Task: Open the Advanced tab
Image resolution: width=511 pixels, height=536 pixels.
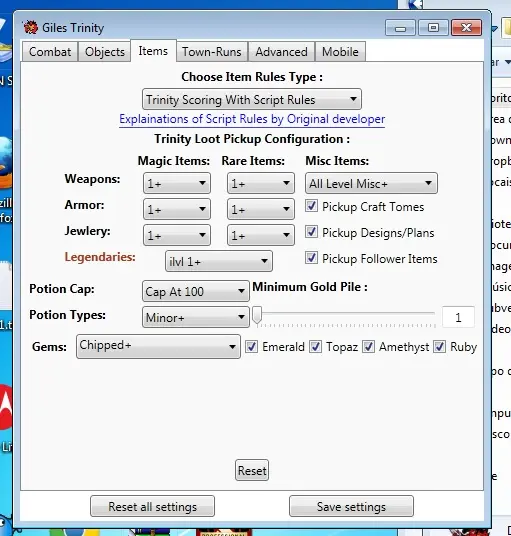Action: pyautogui.click(x=281, y=52)
